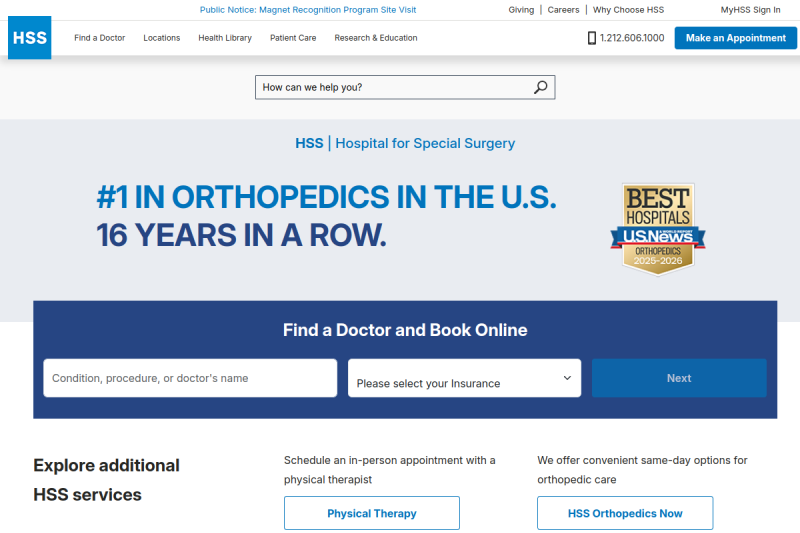This screenshot has width=800, height=533.
Task: Click the Next button
Action: 679,378
